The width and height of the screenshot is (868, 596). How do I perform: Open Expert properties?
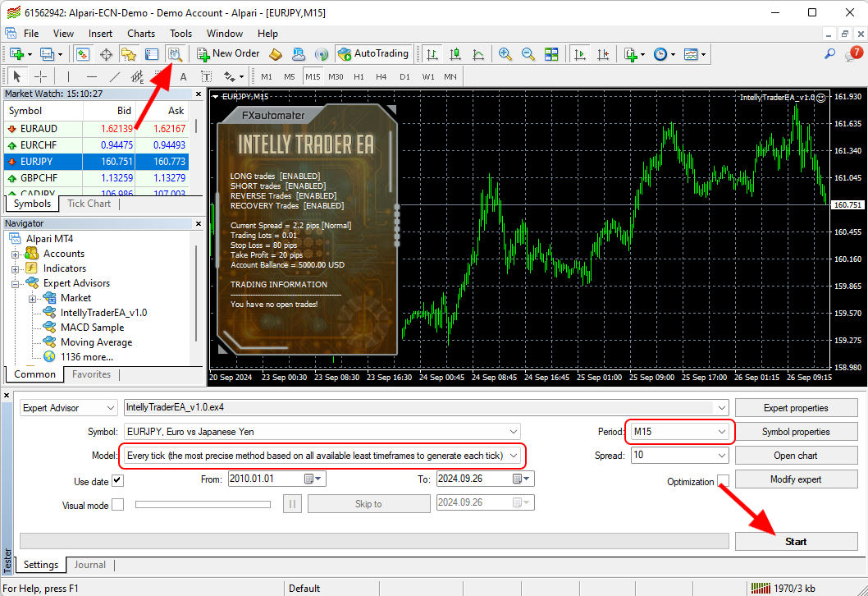coord(796,408)
